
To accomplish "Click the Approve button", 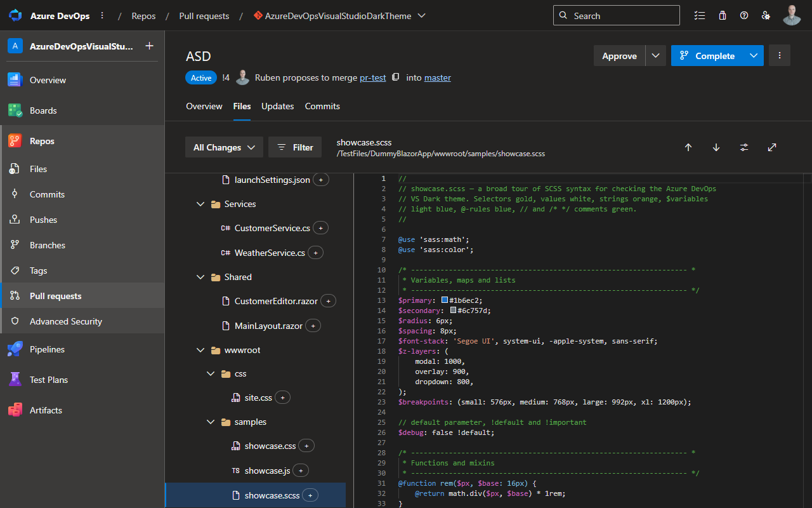I will [619, 56].
